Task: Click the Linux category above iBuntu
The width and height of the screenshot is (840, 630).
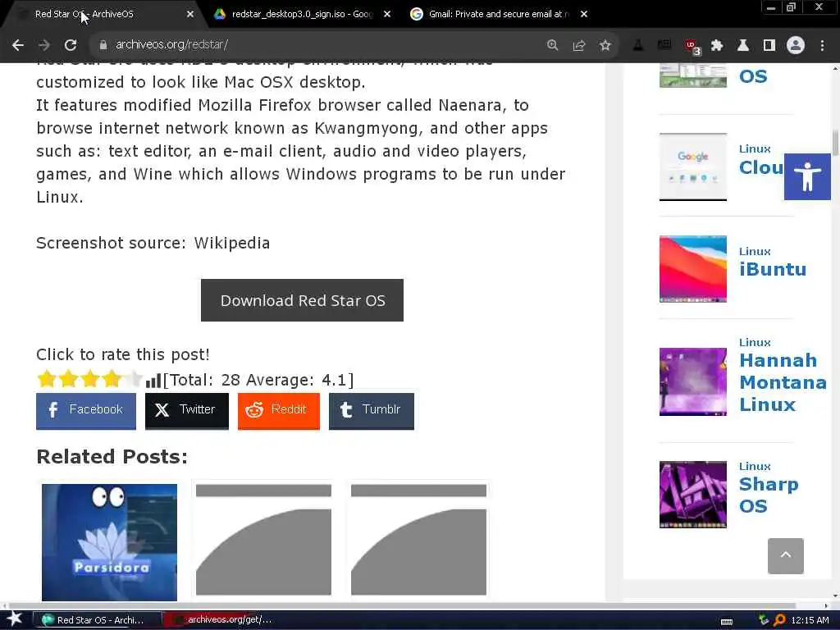Action: (x=755, y=251)
